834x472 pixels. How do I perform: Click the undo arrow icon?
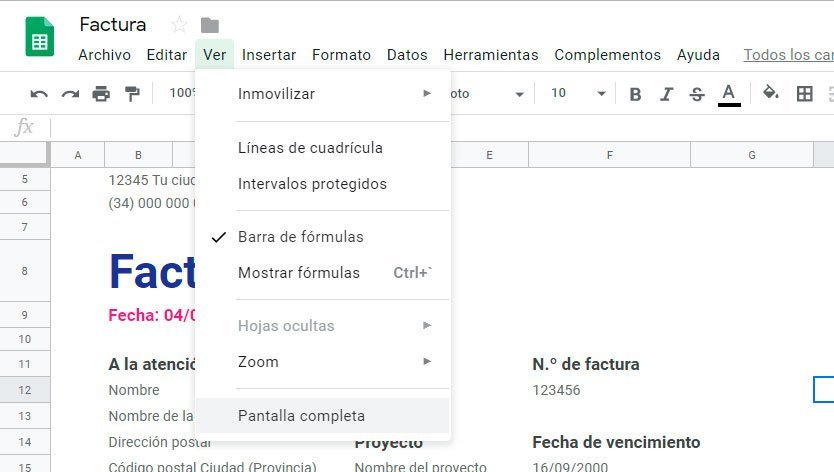point(39,94)
